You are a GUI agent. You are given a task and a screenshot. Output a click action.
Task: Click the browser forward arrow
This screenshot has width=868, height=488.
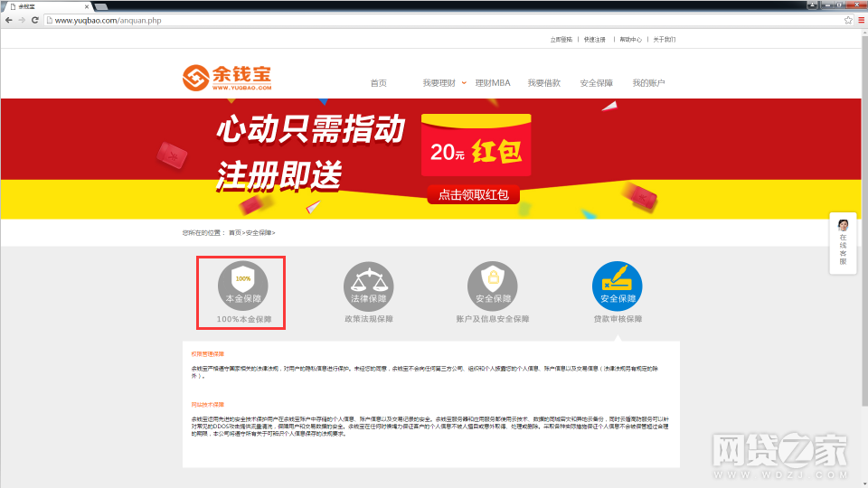click(x=22, y=20)
